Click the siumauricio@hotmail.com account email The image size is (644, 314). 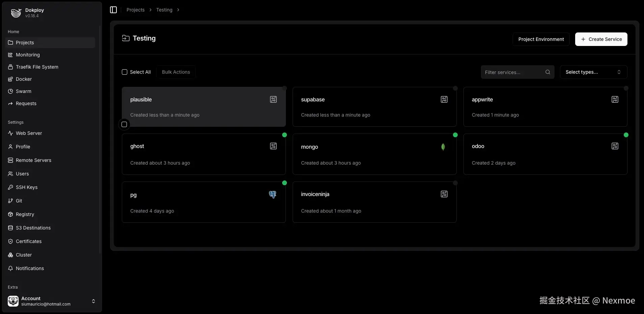pos(46,304)
